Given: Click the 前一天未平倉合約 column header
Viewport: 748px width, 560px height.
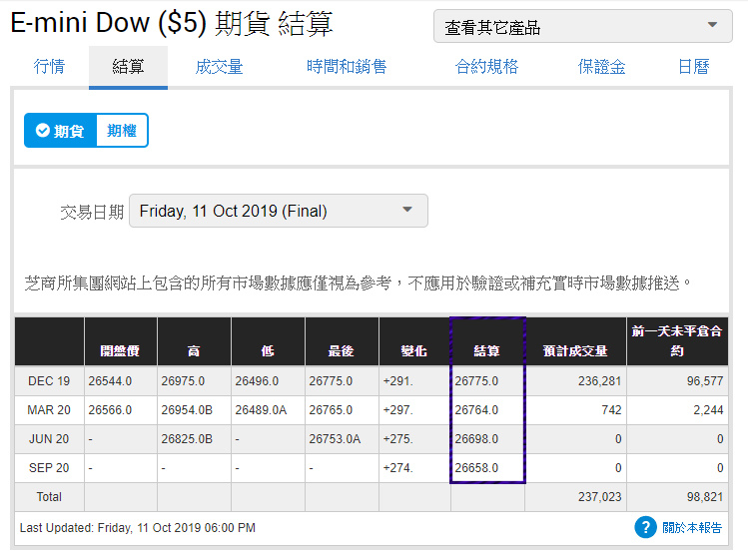Looking at the screenshot, I should point(677,341).
